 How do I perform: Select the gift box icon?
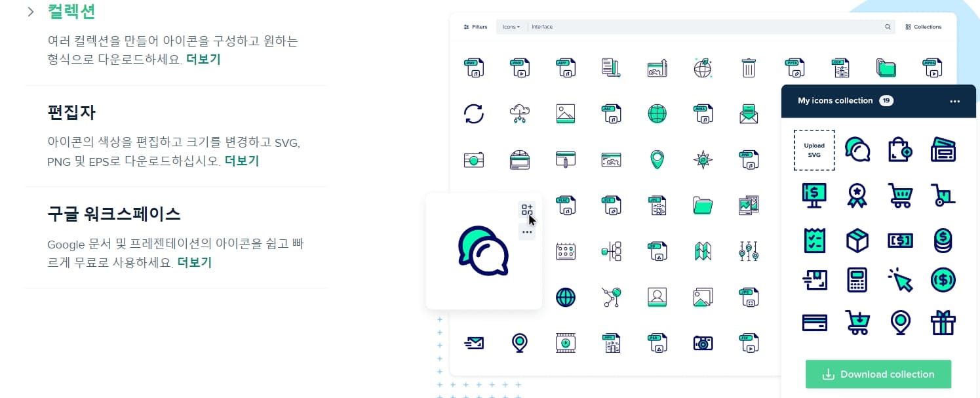(943, 323)
